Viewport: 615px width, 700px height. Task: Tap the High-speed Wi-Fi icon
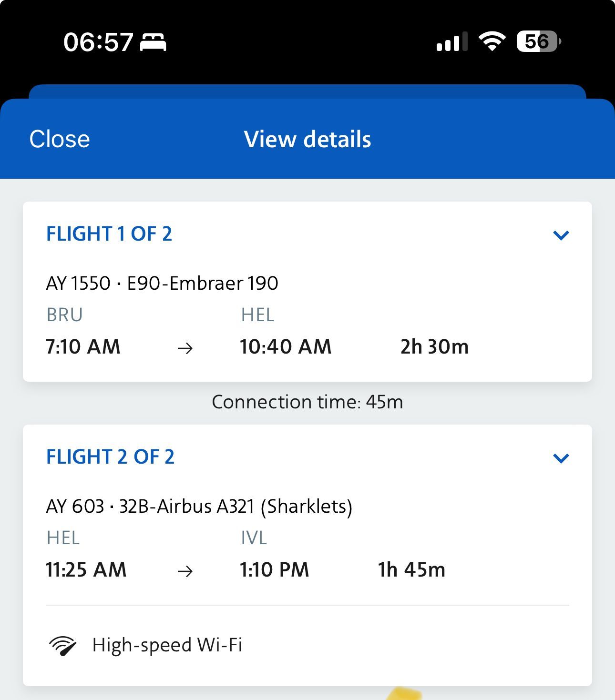(62, 646)
